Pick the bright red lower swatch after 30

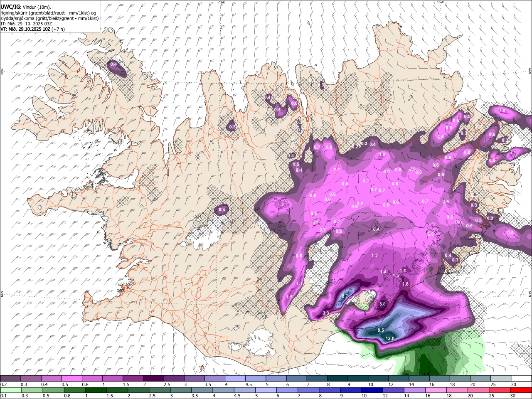pos(521,390)
